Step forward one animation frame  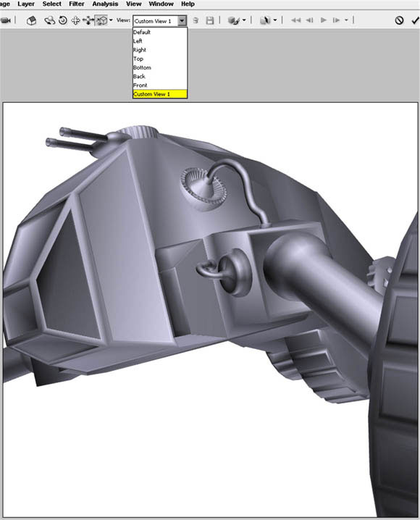point(336,20)
